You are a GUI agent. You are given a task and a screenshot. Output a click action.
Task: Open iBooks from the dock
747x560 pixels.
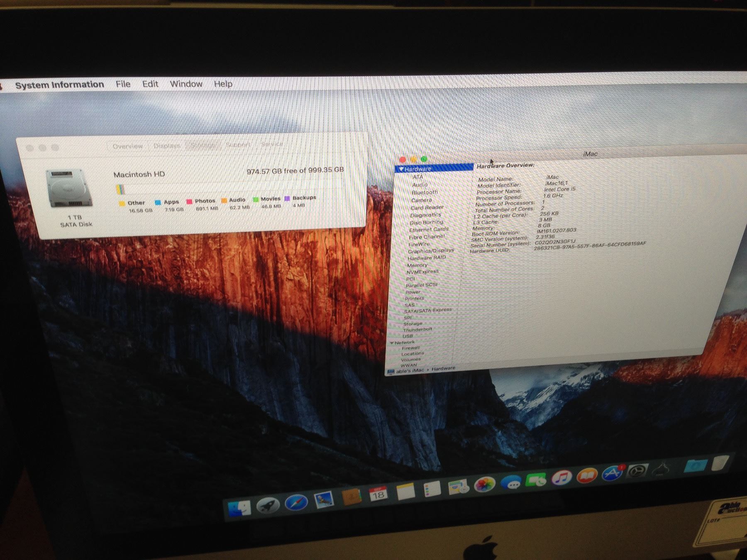pos(587,475)
